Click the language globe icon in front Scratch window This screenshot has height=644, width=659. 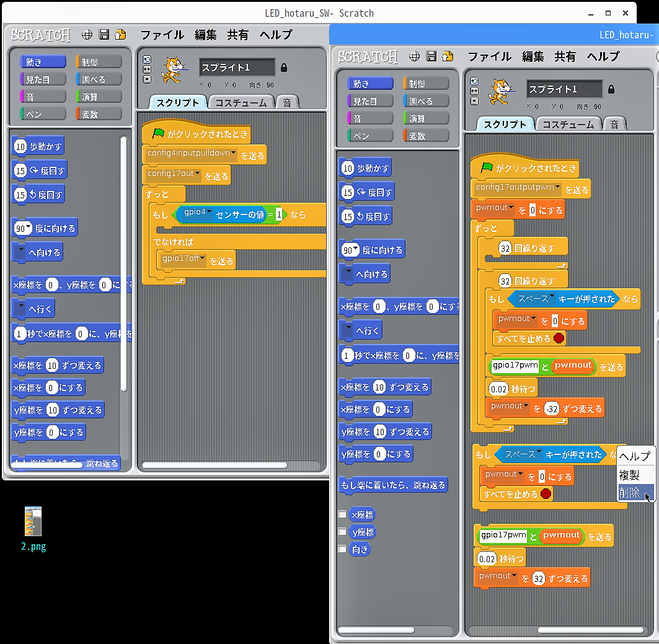click(414, 56)
